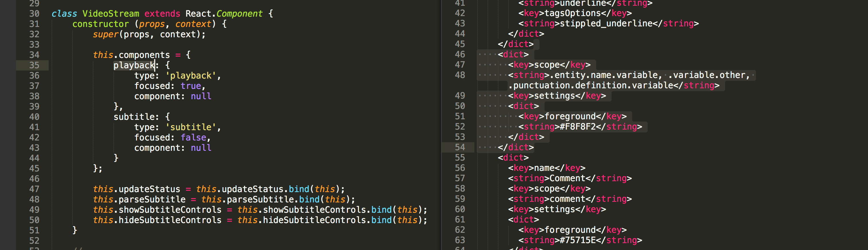Click 'foreground' key on line 51
868x250 pixels.
tap(570, 116)
